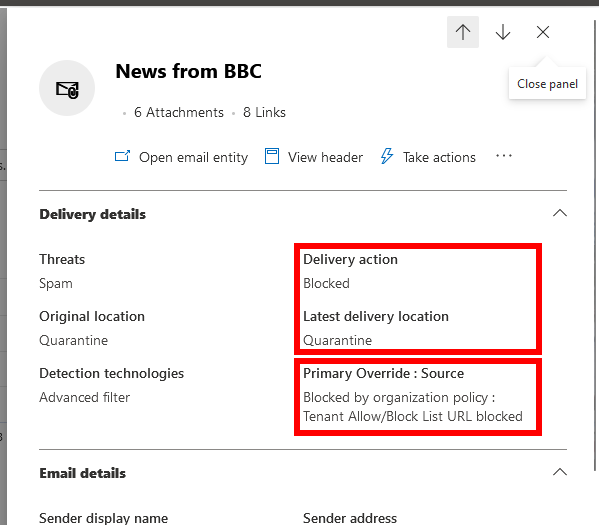Open the more options ellipsis menu

point(504,156)
